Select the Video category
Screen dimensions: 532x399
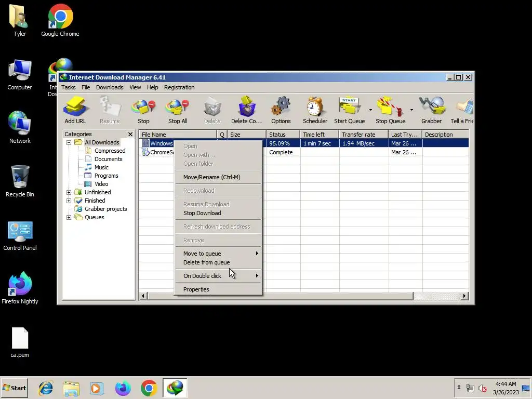click(97, 184)
